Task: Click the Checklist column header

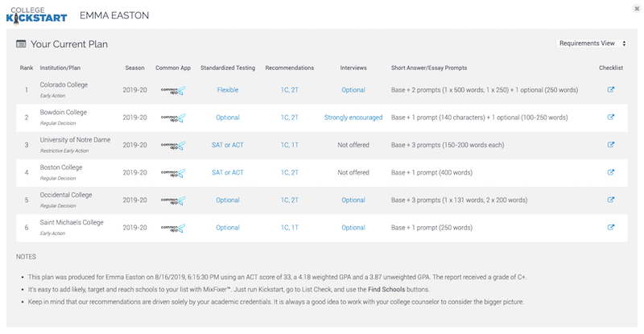Action: (x=611, y=68)
